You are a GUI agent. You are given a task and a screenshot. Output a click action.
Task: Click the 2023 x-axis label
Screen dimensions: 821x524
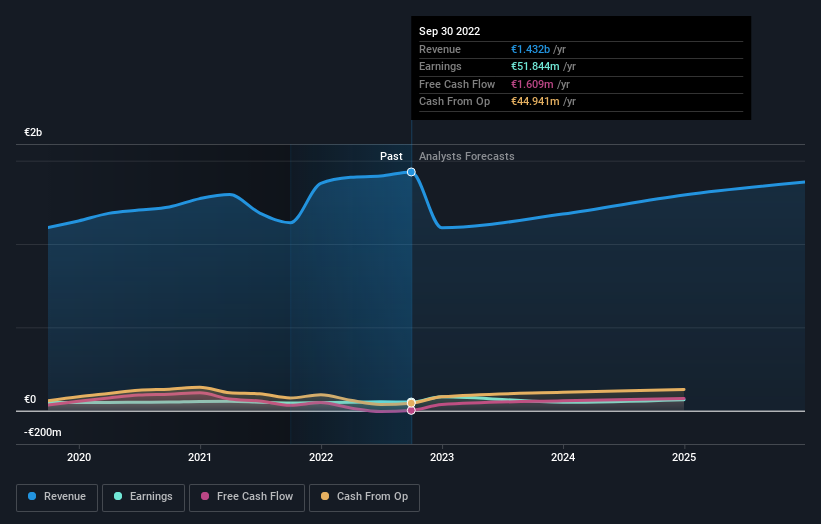point(442,458)
